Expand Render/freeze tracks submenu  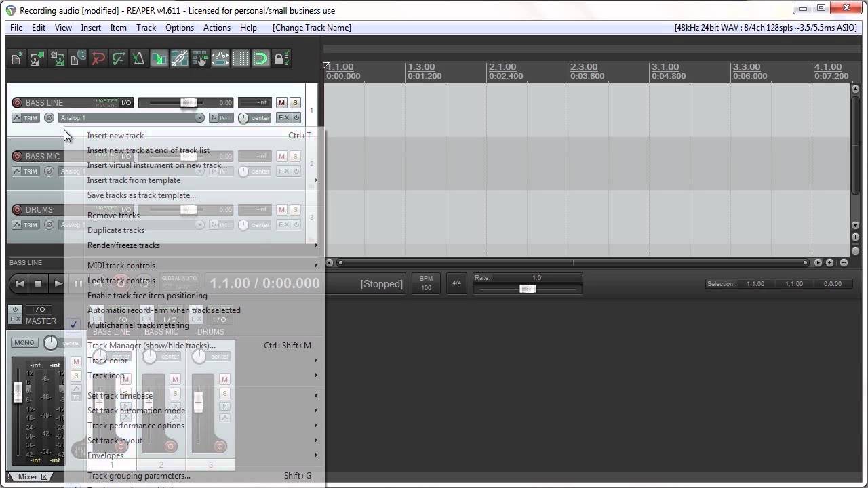click(195, 245)
